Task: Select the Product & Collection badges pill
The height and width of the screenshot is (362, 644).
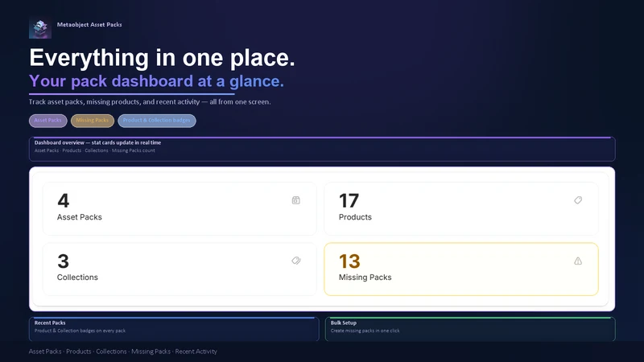Action: (x=157, y=121)
